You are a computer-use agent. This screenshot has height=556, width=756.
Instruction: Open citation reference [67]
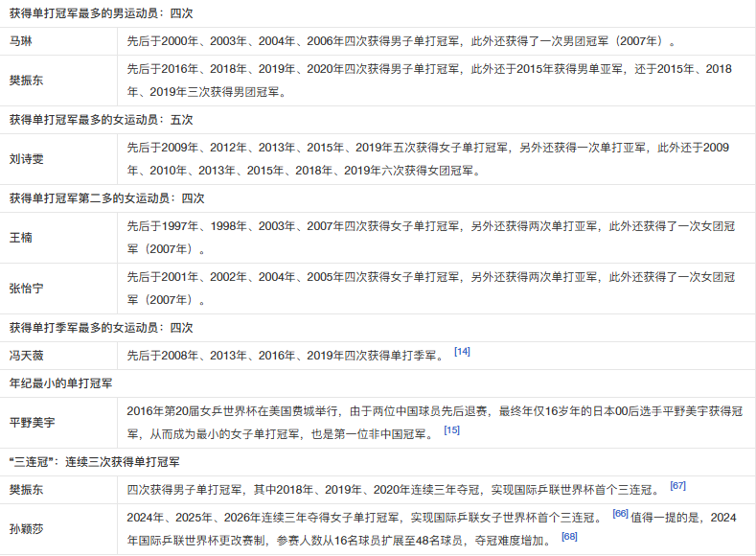(677, 486)
